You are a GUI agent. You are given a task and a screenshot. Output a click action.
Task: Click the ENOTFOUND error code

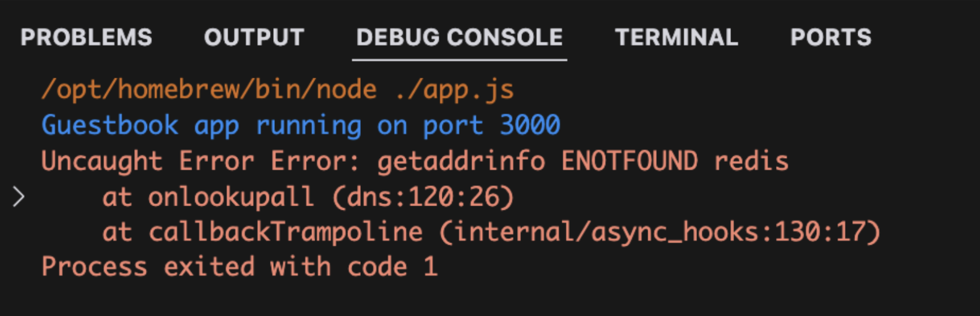coord(629,161)
